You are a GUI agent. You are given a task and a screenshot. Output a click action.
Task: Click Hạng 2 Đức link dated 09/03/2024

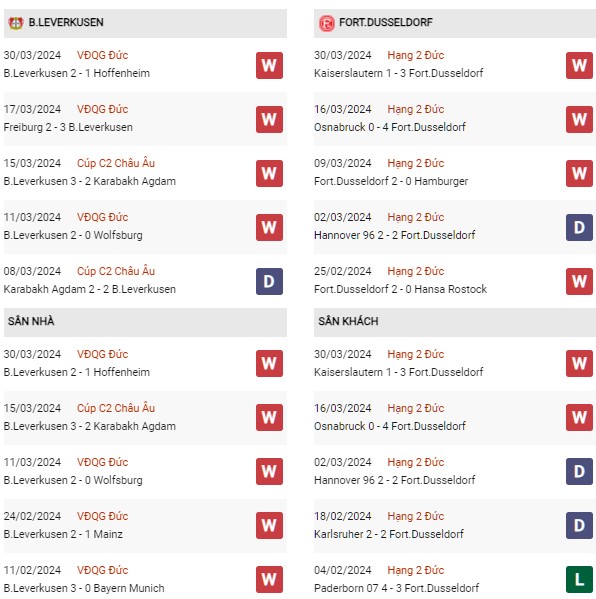[416, 163]
